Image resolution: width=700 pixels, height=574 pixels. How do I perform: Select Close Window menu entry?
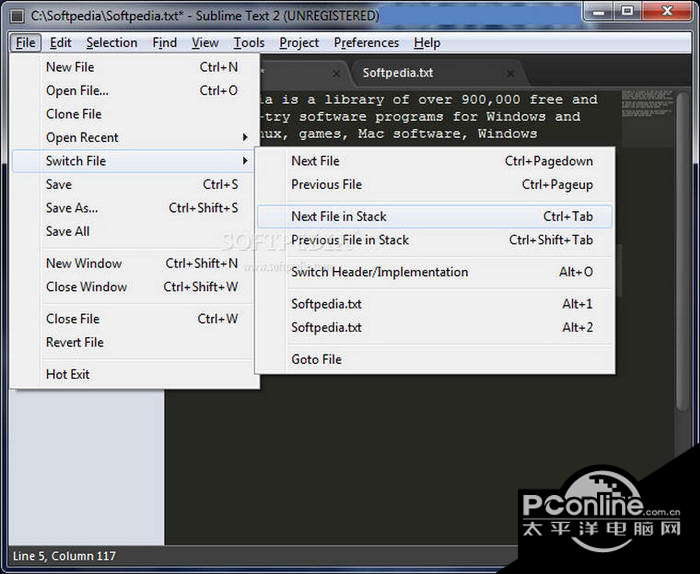[134, 287]
